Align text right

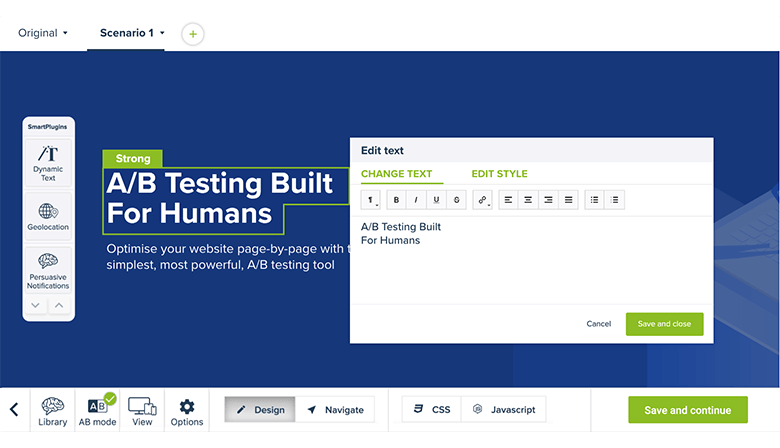(548, 200)
